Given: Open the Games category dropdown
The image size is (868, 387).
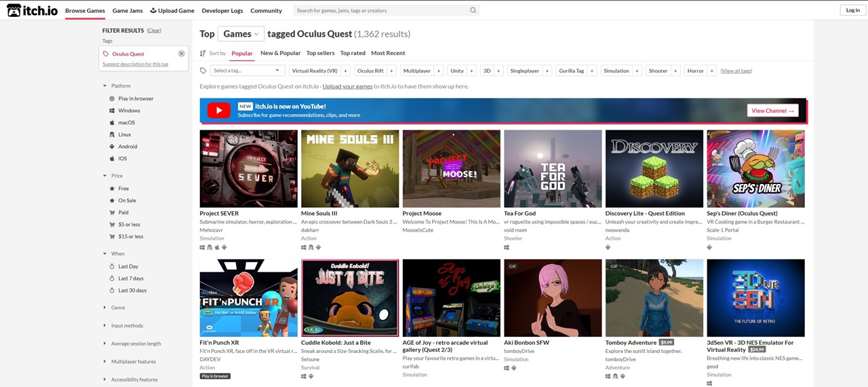Looking at the screenshot, I should 241,34.
